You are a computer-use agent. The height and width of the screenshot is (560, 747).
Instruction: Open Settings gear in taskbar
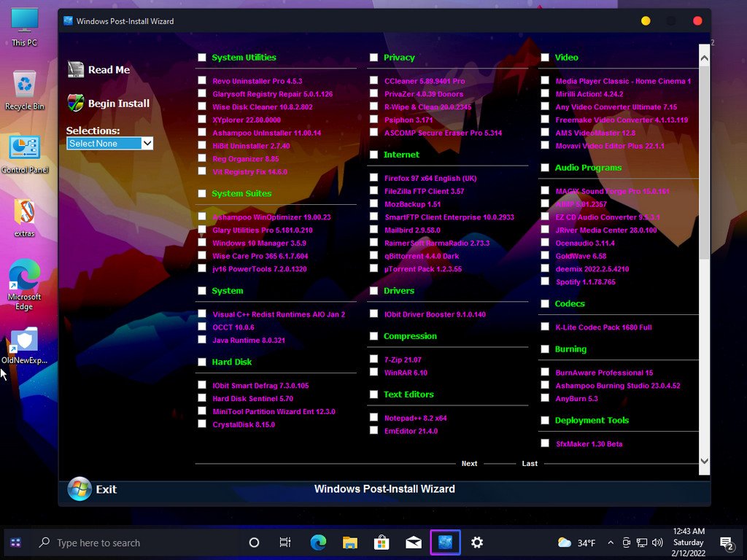[x=477, y=542]
